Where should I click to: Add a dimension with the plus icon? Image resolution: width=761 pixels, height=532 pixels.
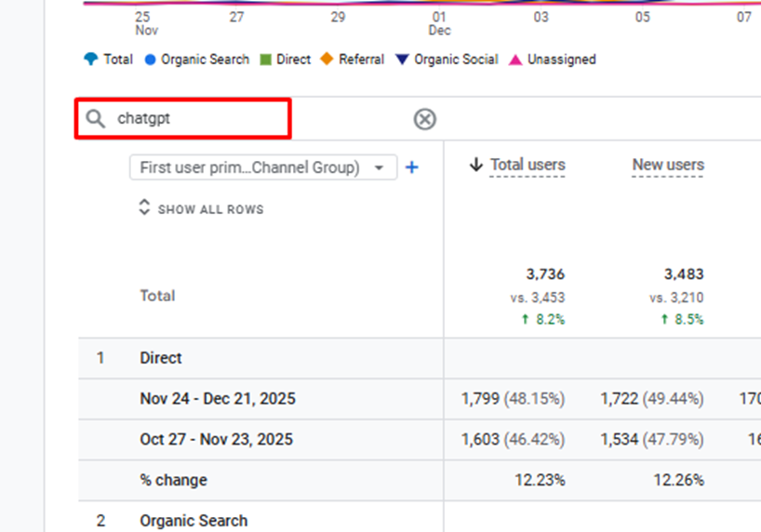(412, 167)
